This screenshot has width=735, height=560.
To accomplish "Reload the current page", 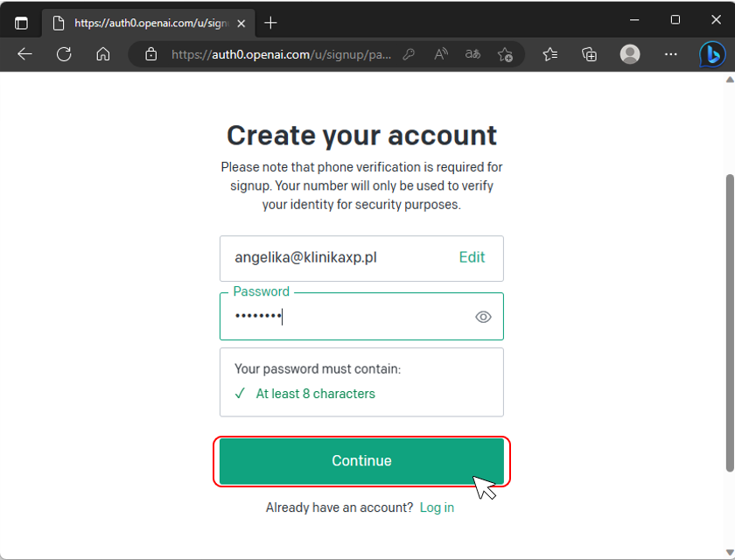I will (64, 54).
